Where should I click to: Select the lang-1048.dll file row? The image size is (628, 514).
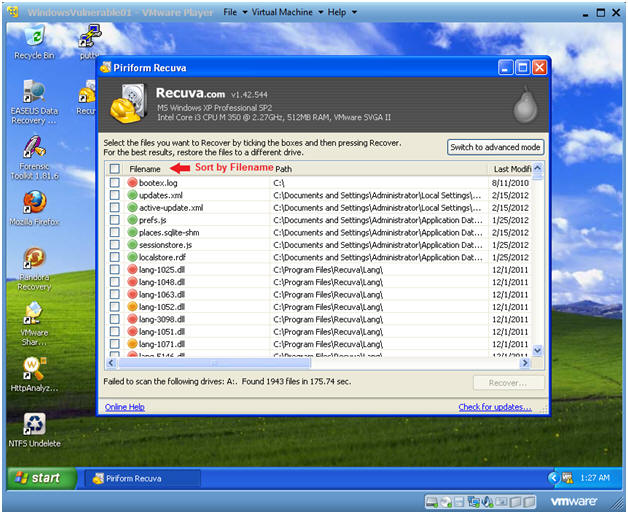pyautogui.click(x=319, y=282)
